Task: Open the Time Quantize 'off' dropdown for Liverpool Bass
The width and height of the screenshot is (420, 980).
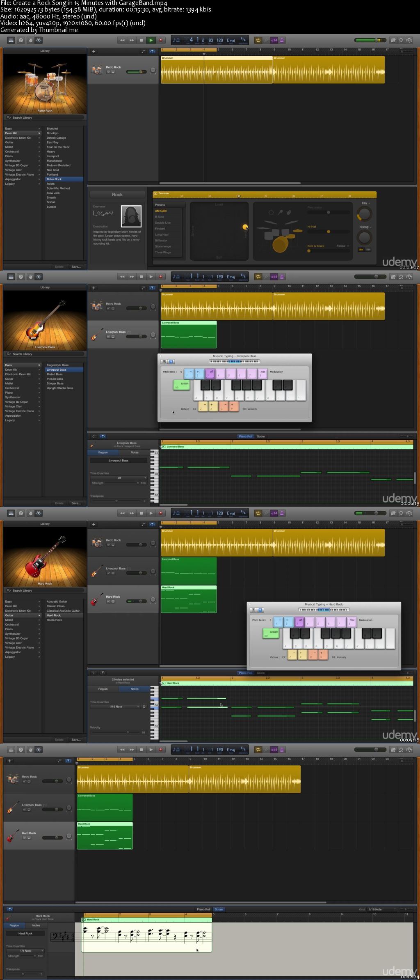Action: point(119,478)
